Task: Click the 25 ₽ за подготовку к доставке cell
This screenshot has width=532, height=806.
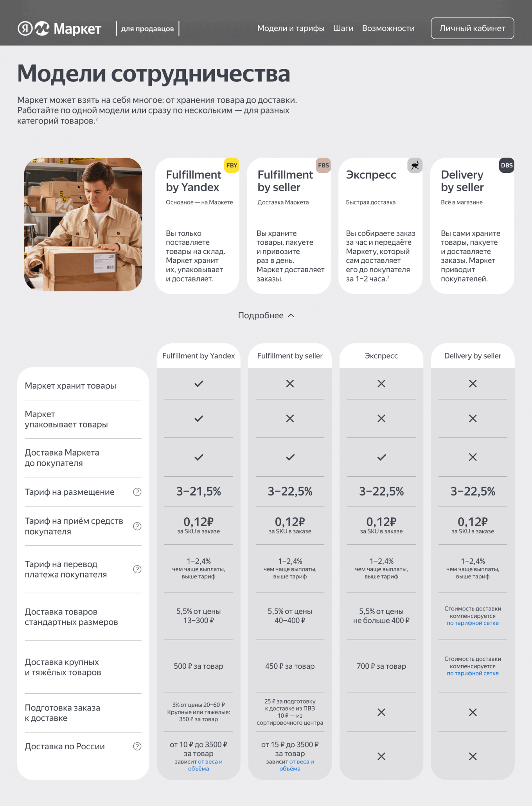Action: click(290, 712)
